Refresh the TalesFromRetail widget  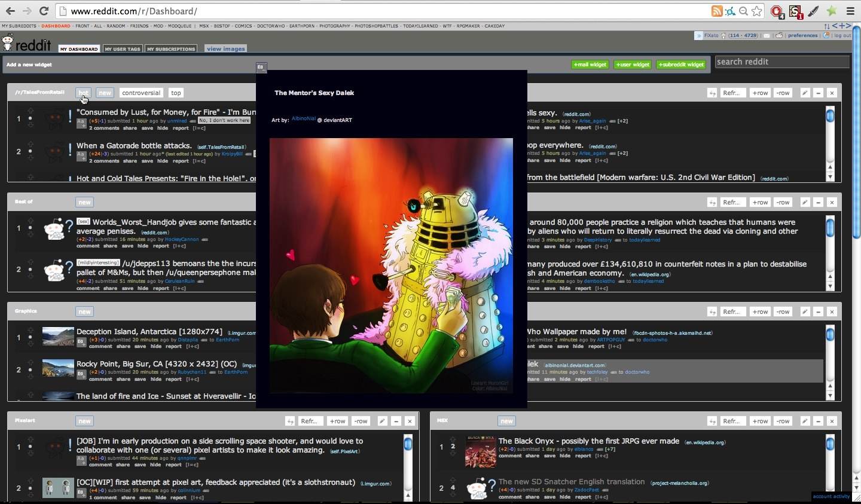[733, 93]
